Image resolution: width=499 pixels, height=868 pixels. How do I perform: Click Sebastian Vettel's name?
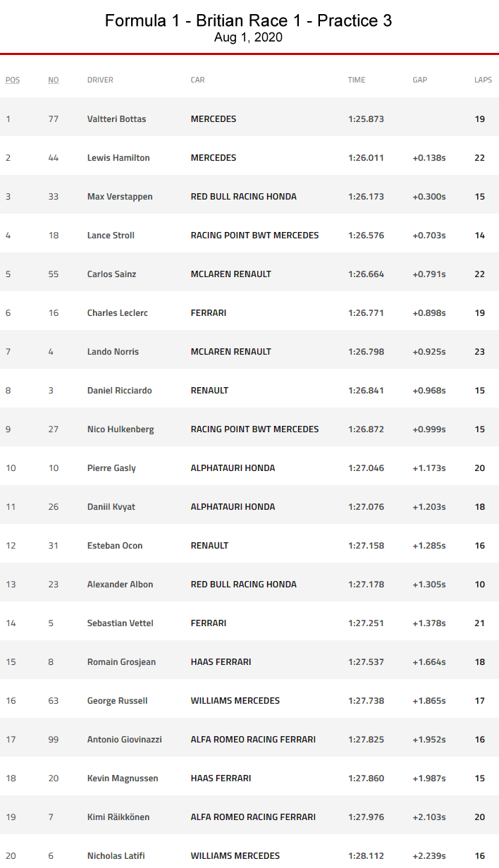[x=120, y=623]
